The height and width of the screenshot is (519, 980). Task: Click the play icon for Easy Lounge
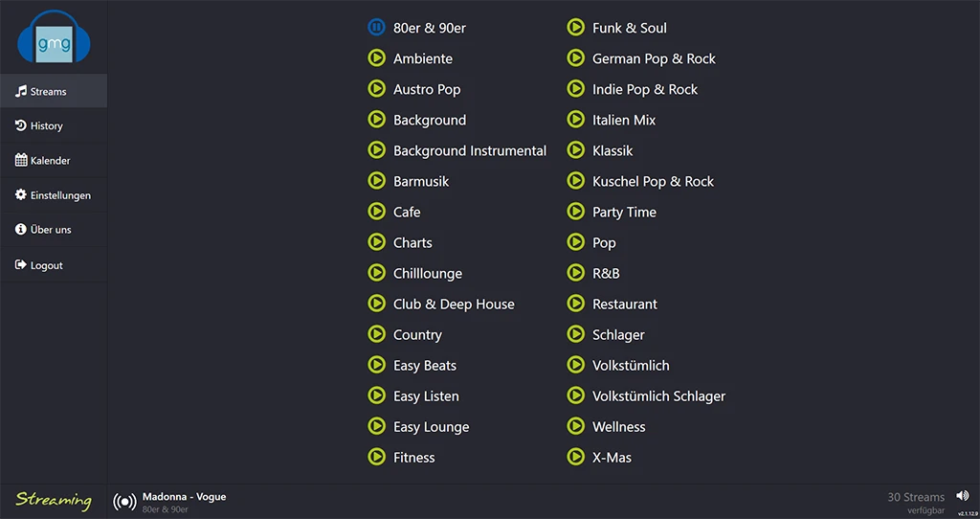tap(377, 426)
